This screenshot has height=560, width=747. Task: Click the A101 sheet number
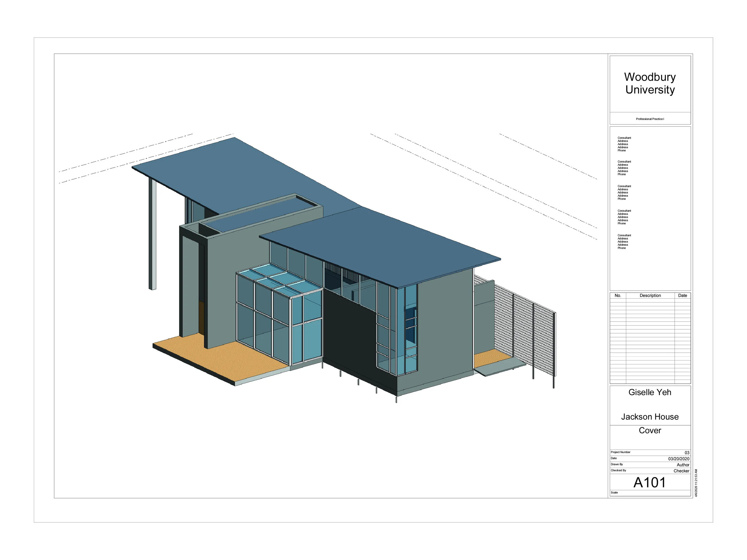pyautogui.click(x=649, y=482)
